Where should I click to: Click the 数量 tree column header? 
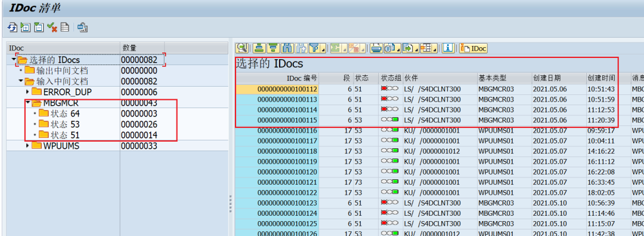click(x=142, y=48)
